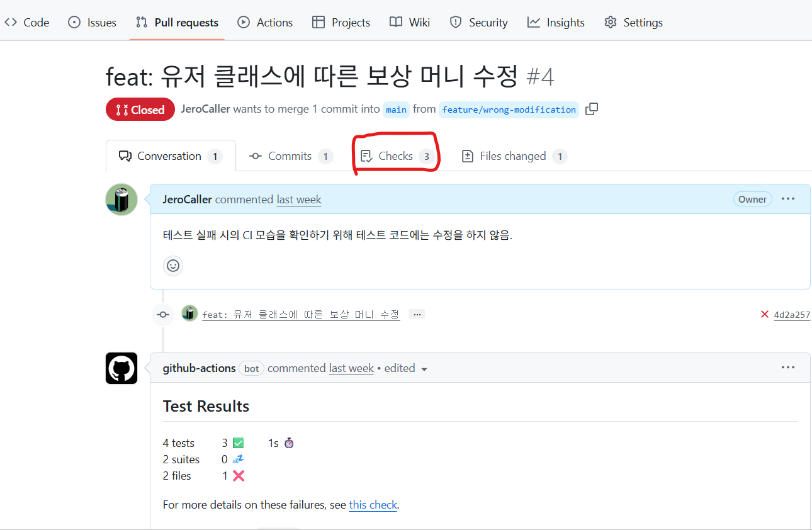The height and width of the screenshot is (530, 812).
Task: Follow the 'this check' link
Action: (373, 504)
